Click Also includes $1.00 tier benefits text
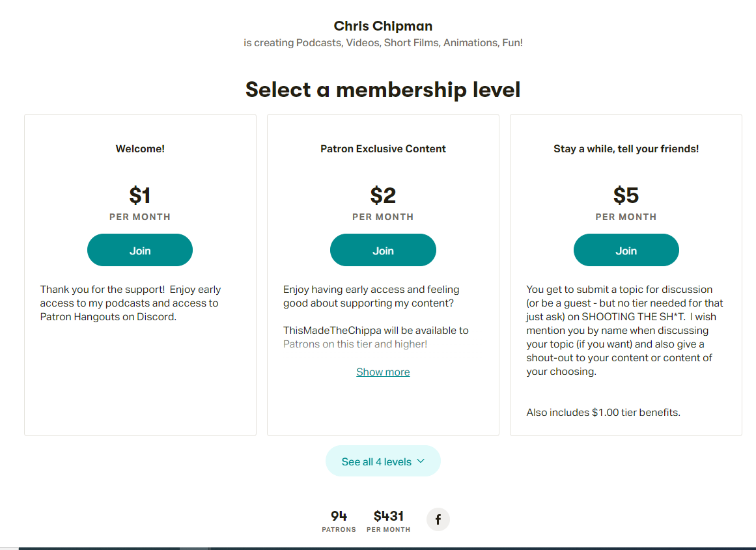 tap(603, 413)
